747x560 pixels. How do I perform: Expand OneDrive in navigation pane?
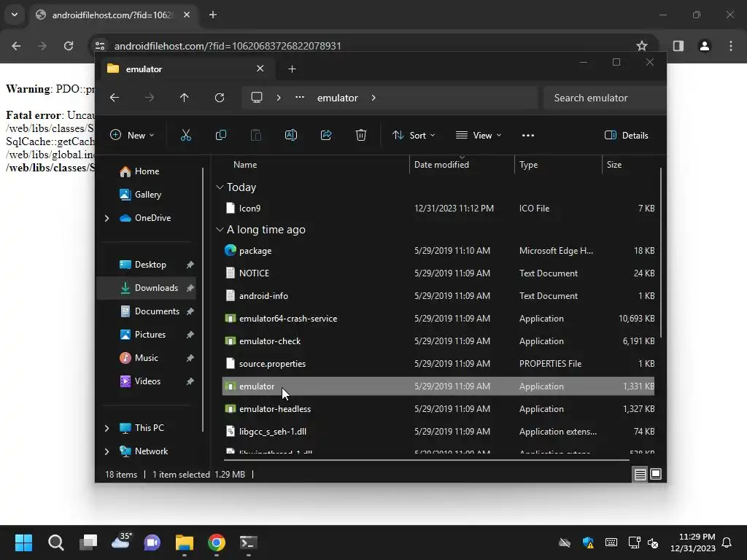click(x=107, y=218)
